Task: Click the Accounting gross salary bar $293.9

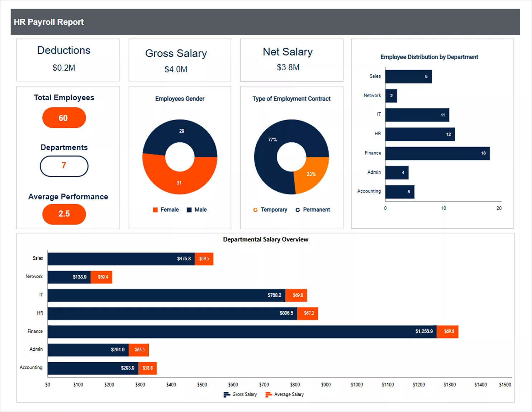Action: 93,368
